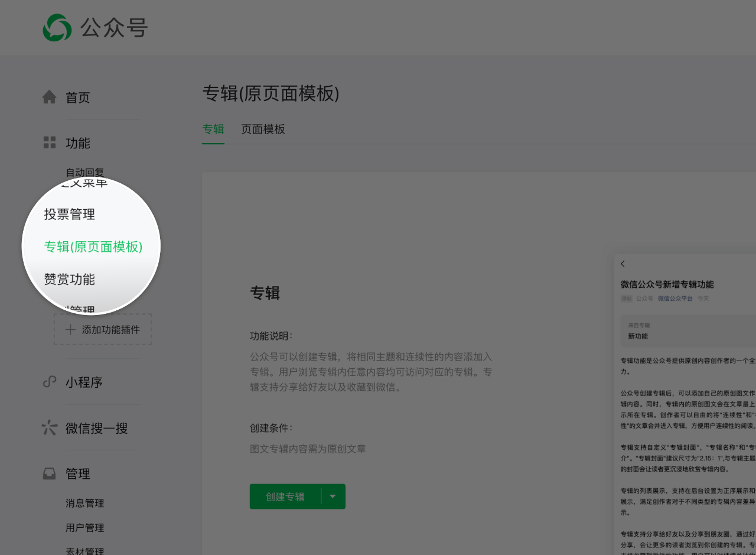
Task: Select the 专辑 tab
Action: coord(213,129)
